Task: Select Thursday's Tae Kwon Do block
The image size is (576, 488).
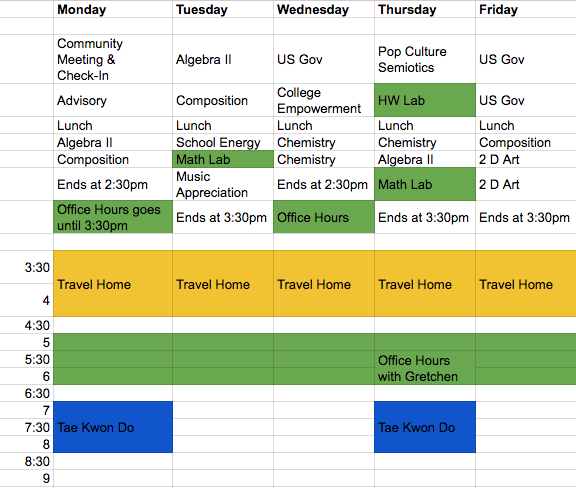Action: click(x=425, y=427)
